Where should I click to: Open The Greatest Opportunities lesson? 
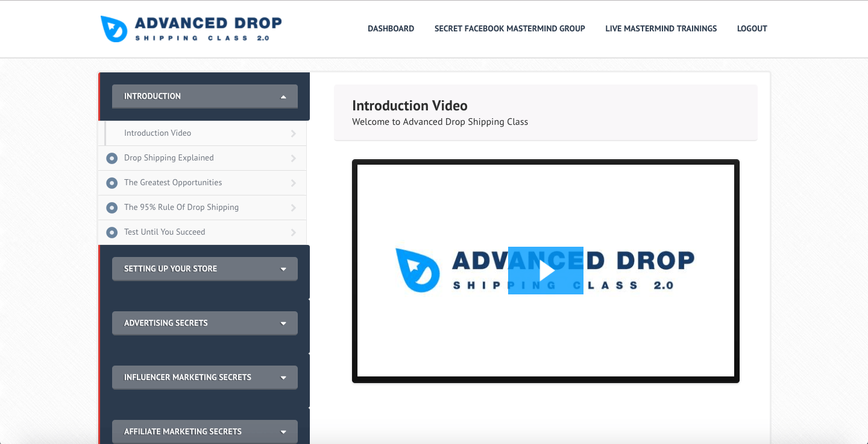[202, 183]
